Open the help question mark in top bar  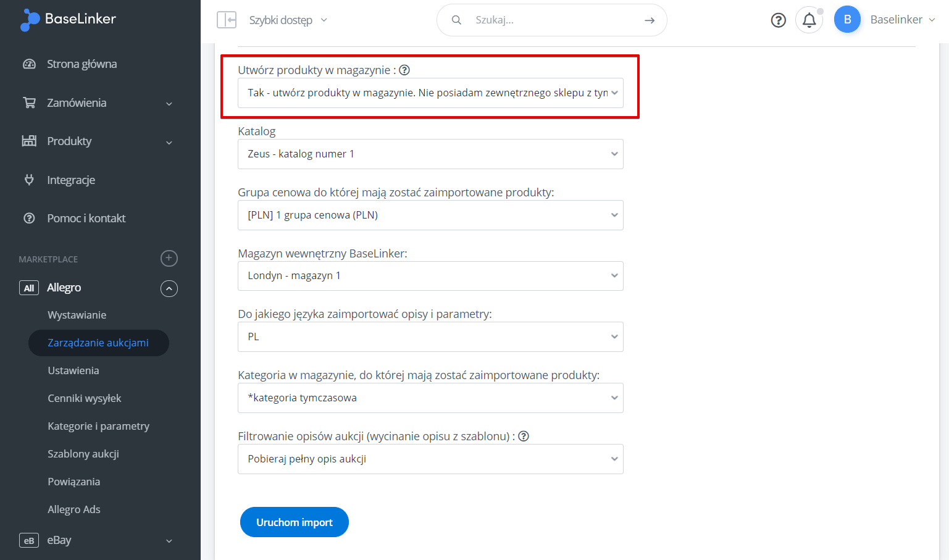pyautogui.click(x=779, y=20)
